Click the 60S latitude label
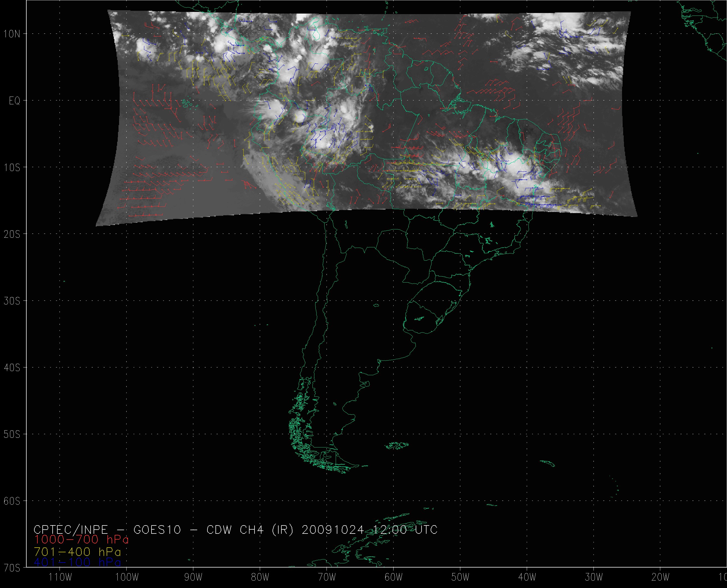 [12, 501]
